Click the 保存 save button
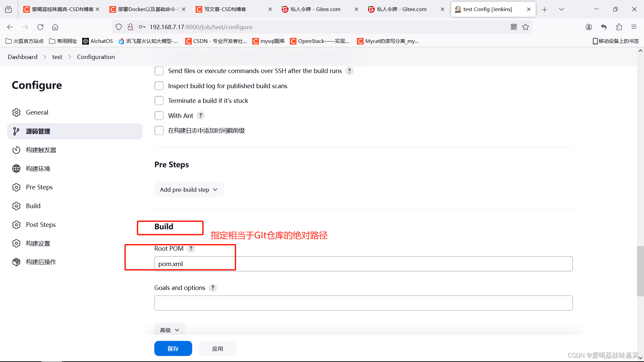The image size is (644, 362). (173, 349)
